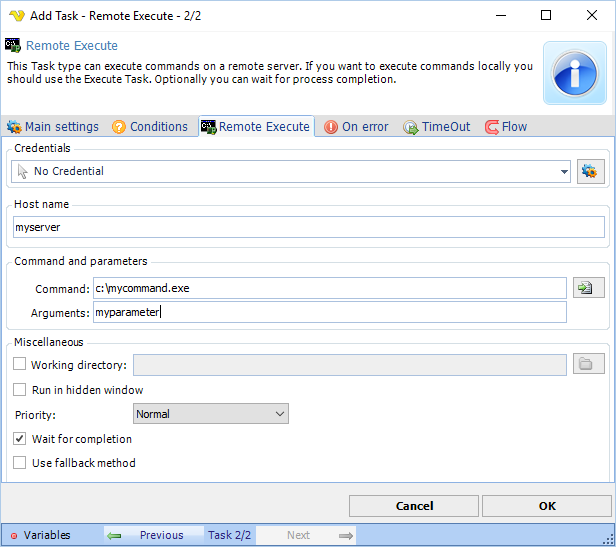Viewport: 616px width, 547px height.
Task: Go to the On error tab
Action: (x=356, y=127)
